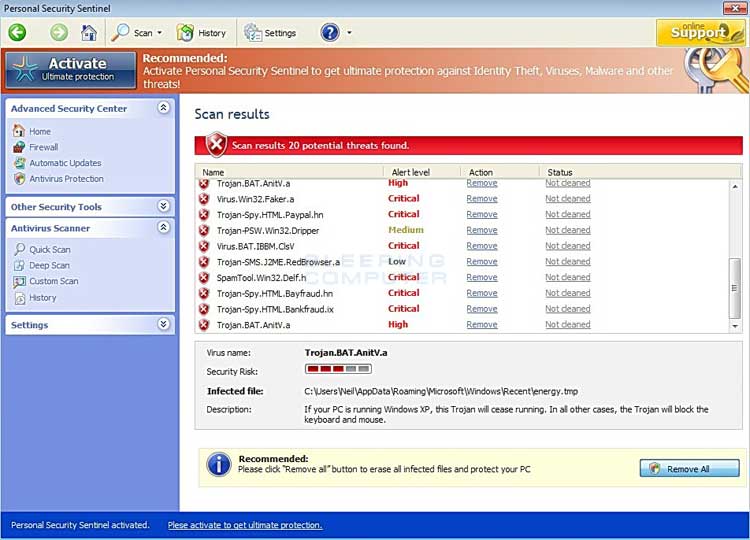
Task: Click red X icon of Trojan-PSW.Win32.Dripper
Action: 204,230
